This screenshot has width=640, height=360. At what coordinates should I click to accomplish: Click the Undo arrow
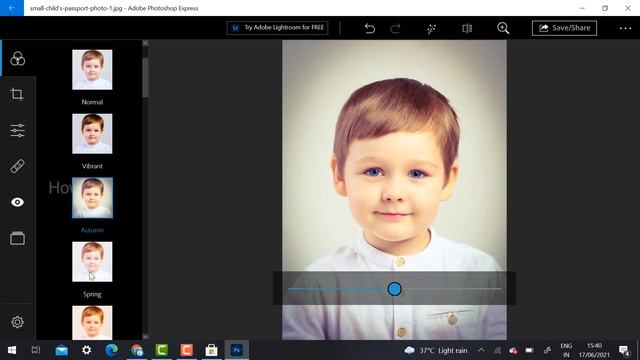click(x=369, y=28)
